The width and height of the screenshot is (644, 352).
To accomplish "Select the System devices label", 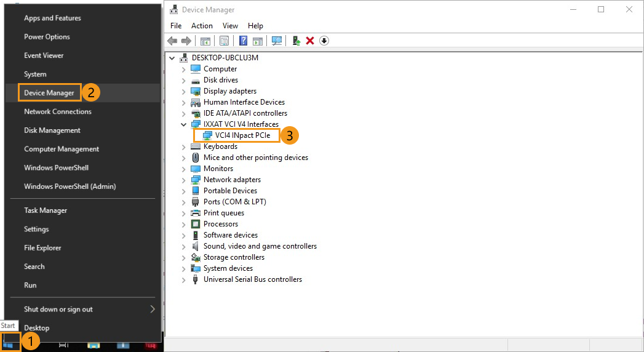I will 228,269.
